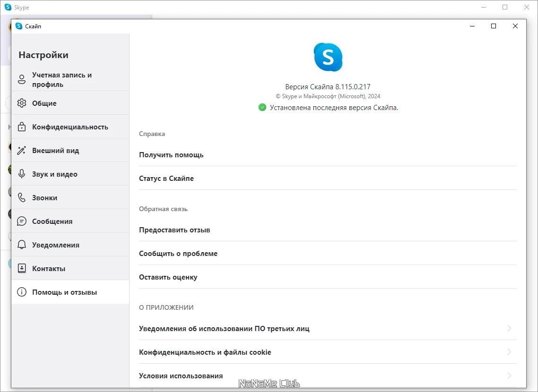The image size is (538, 392).
Task: Click the green checkmark update status icon
Action: pos(262,108)
